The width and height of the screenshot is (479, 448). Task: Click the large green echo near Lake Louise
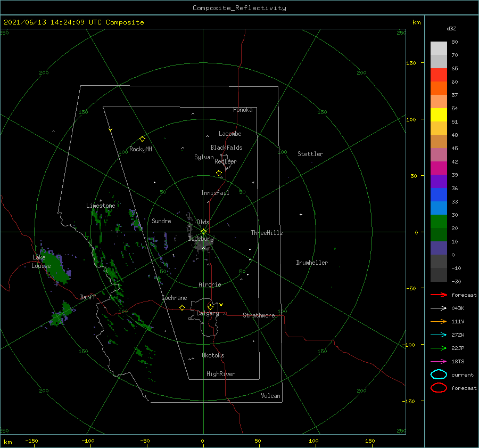tap(56, 267)
